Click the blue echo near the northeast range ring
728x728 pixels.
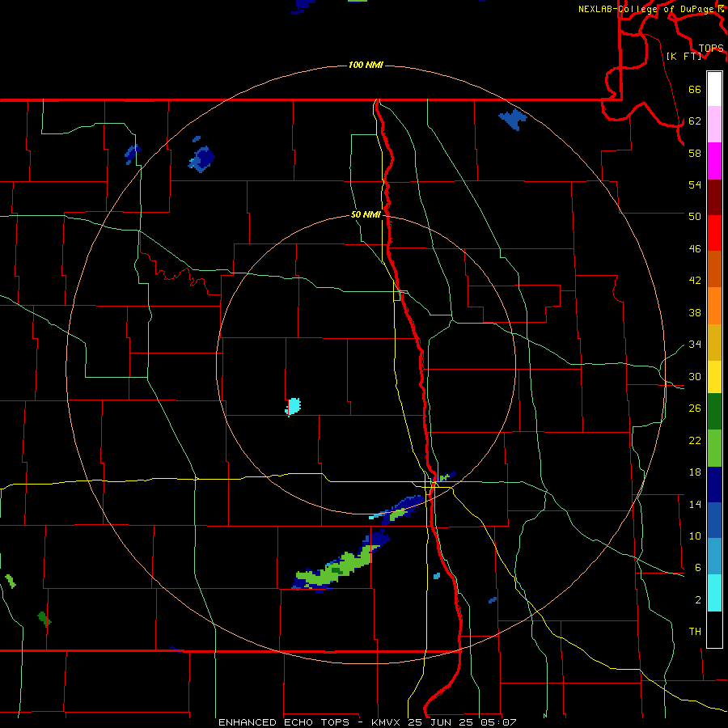click(513, 120)
